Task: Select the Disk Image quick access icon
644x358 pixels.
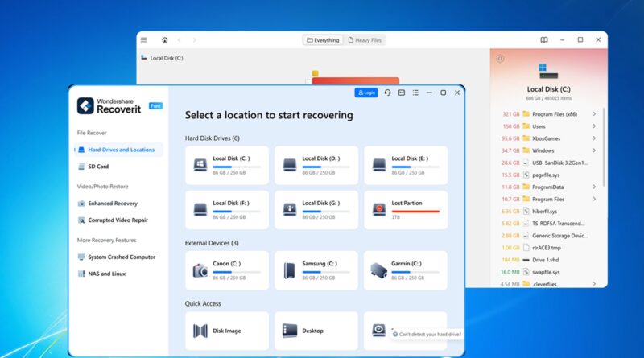Action: (x=200, y=331)
